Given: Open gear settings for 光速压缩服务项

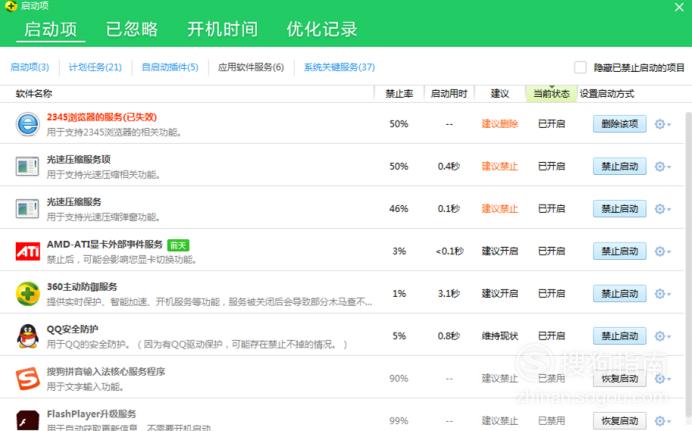Looking at the screenshot, I should [x=662, y=167].
